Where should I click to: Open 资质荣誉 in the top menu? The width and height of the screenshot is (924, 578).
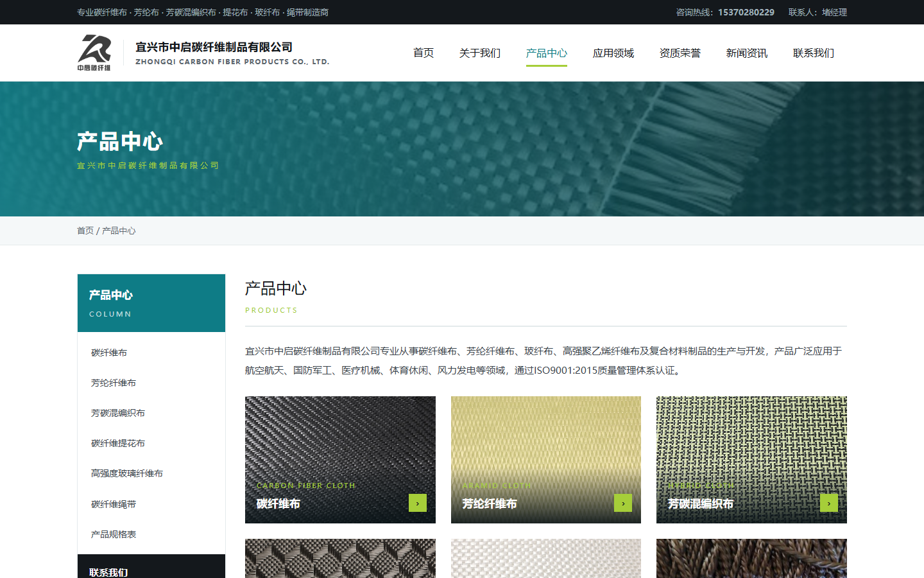pos(680,53)
